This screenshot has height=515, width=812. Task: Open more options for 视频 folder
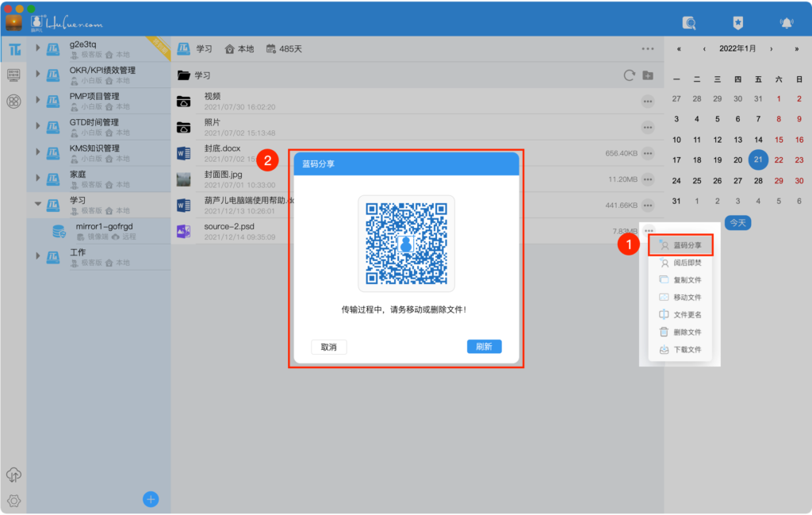[648, 102]
